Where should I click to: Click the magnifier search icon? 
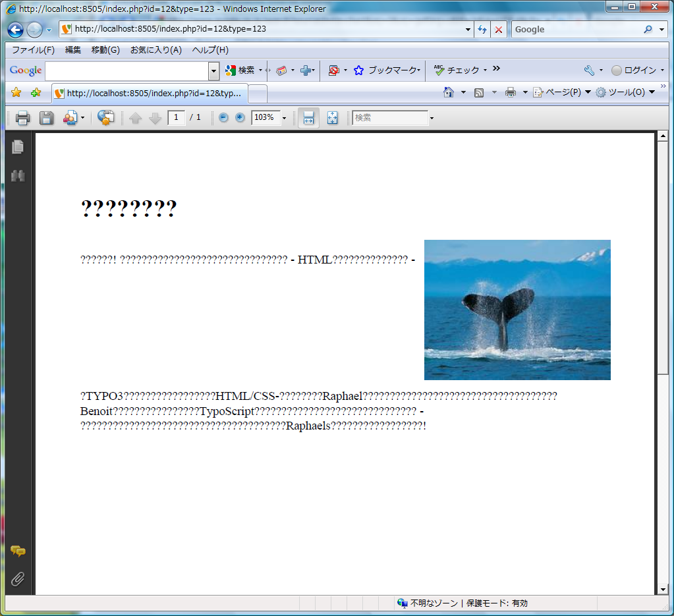(648, 29)
